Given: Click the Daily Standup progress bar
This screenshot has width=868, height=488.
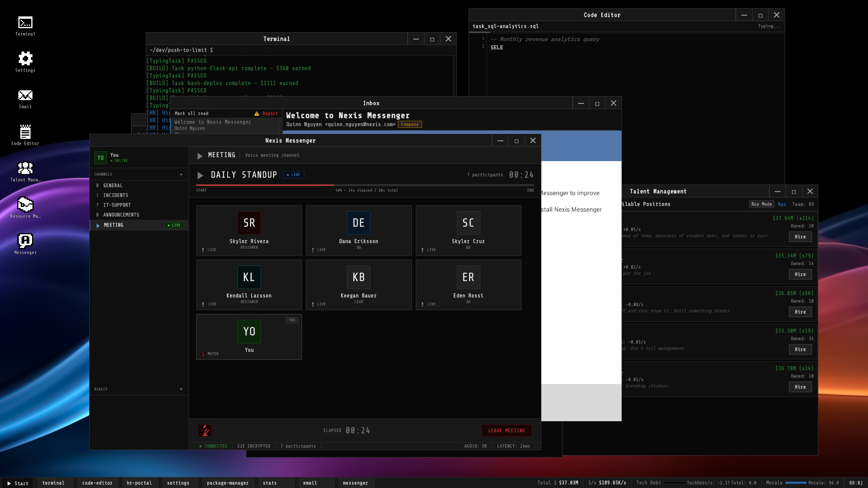Looking at the screenshot, I should coord(365,185).
